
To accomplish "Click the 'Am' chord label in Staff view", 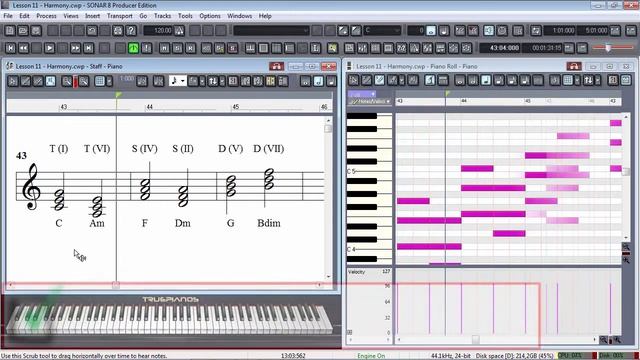I will 97,223.
